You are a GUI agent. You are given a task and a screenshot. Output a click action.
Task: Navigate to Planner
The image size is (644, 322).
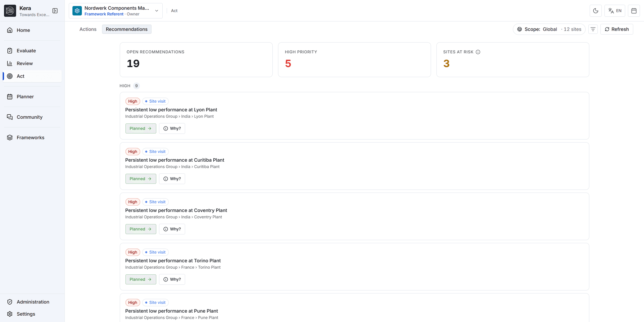point(32,97)
